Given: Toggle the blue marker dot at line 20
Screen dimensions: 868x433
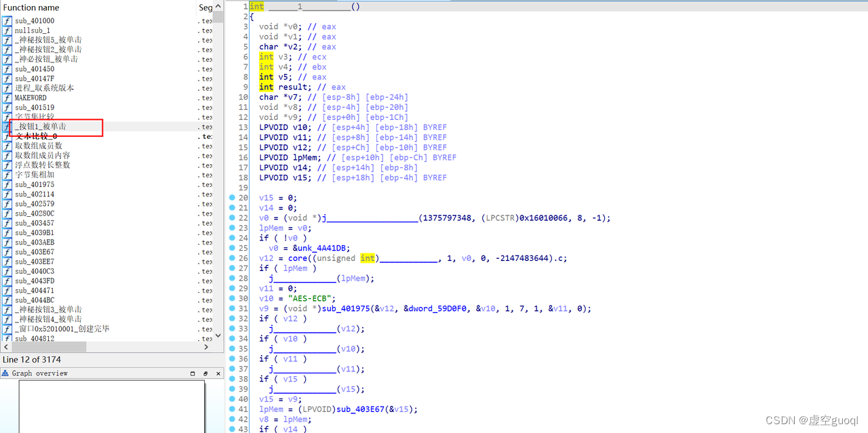Looking at the screenshot, I should tap(232, 198).
